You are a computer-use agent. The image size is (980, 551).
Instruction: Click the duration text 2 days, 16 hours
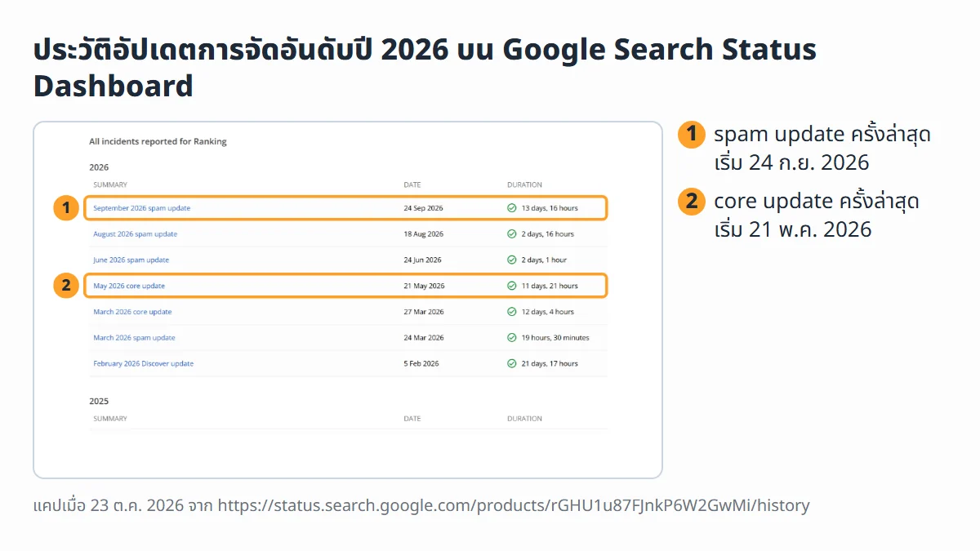(547, 234)
